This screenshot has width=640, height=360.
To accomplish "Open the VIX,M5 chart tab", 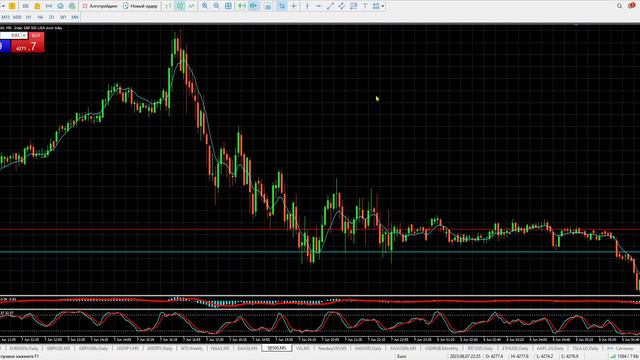I will [x=303, y=349].
